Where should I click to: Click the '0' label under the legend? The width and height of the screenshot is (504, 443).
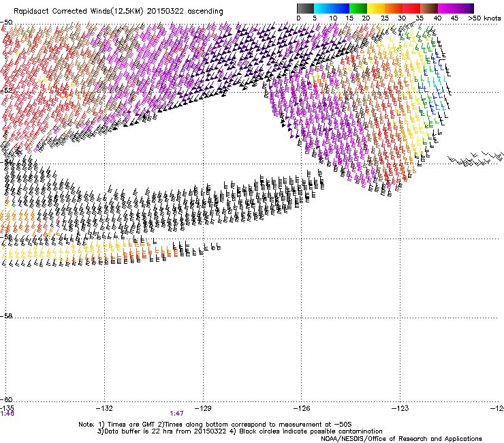click(x=298, y=18)
